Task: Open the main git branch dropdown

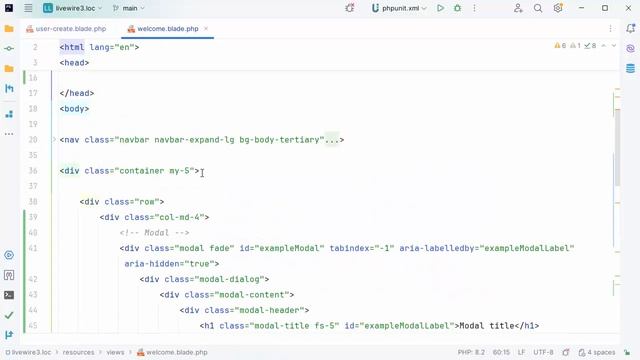Action: coord(129,8)
